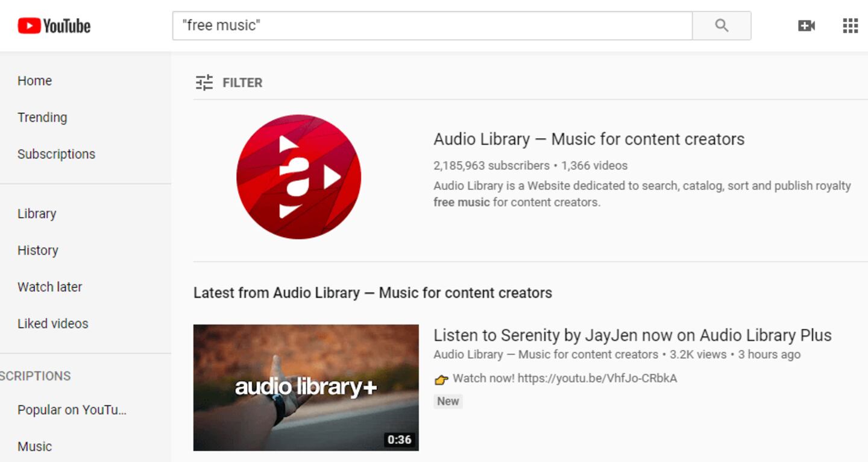Screen dimensions: 868x462
Task: Open Audio Library channel title link
Action: (588, 139)
